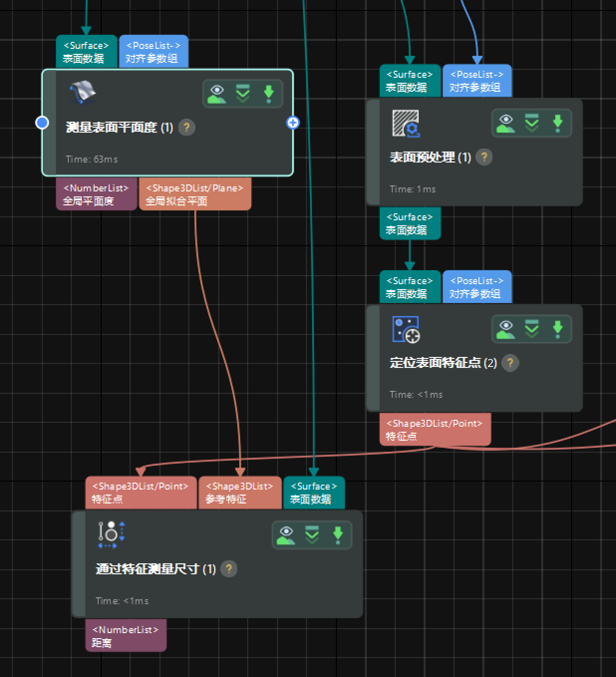Toggle visualization eye on 通过特征测量尺寸 step
Image resolution: width=616 pixels, height=677 pixels.
point(287,535)
